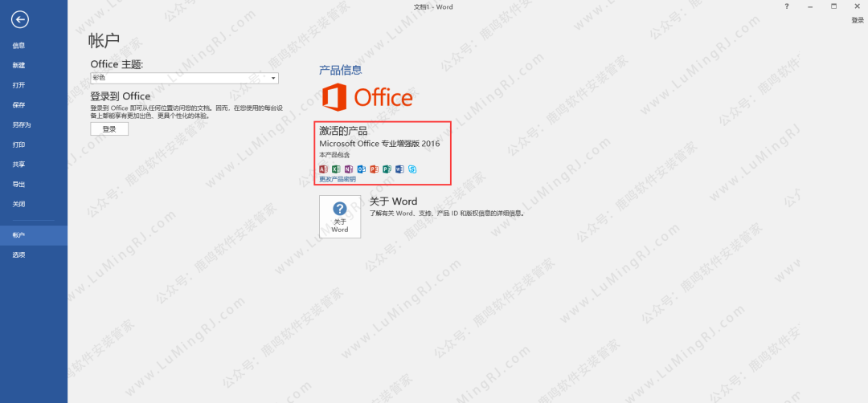The width and height of the screenshot is (868, 403).
Task: Click the 激活的产品 text
Action: [343, 131]
